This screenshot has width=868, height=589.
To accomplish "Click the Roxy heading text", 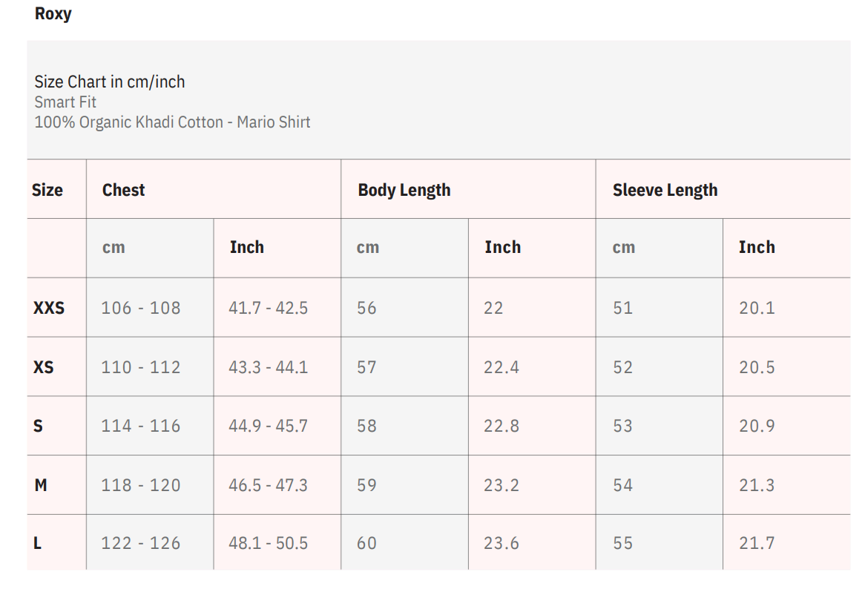I will point(53,14).
